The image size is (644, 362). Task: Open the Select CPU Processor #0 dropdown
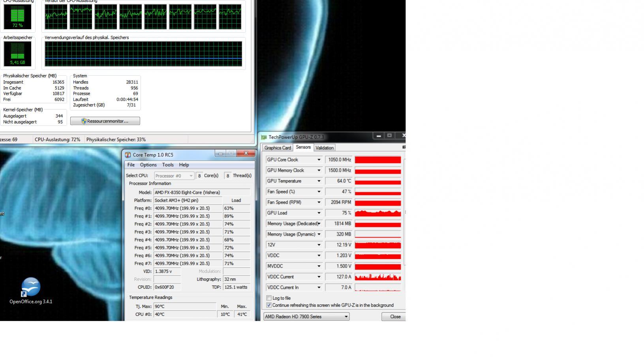(x=174, y=176)
